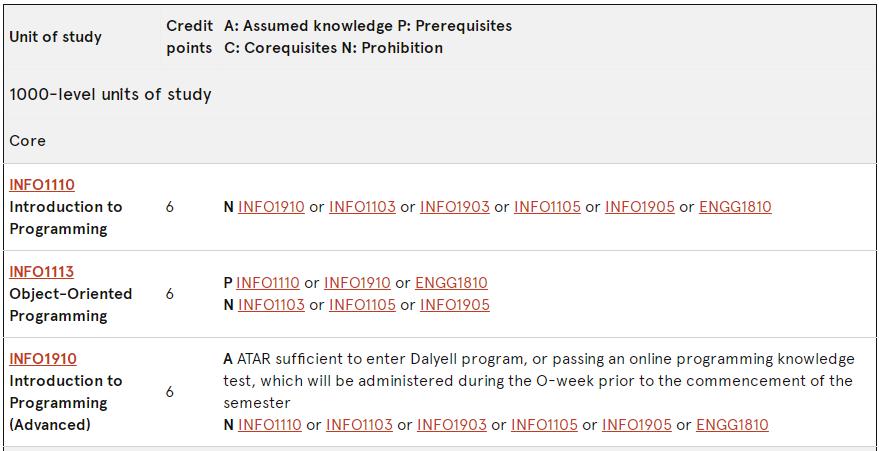This screenshot has width=879, height=451.
Task: Click INFO1905 in the INFO1910 (Advanced) prohibitions
Action: coord(637,425)
